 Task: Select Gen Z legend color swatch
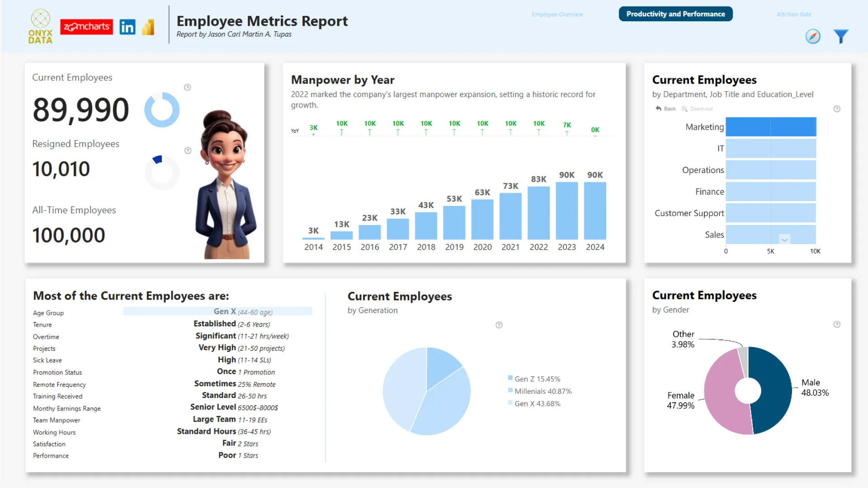(x=510, y=378)
